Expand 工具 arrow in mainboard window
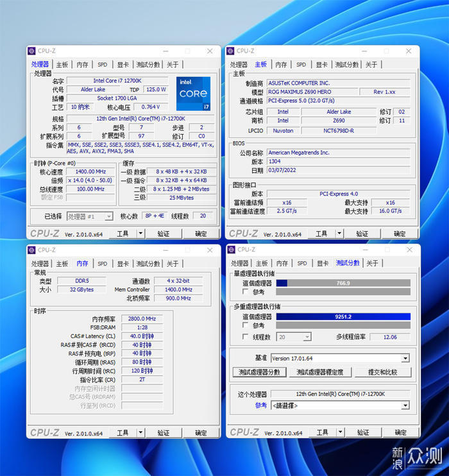The width and height of the screenshot is (449, 476). click(339, 234)
